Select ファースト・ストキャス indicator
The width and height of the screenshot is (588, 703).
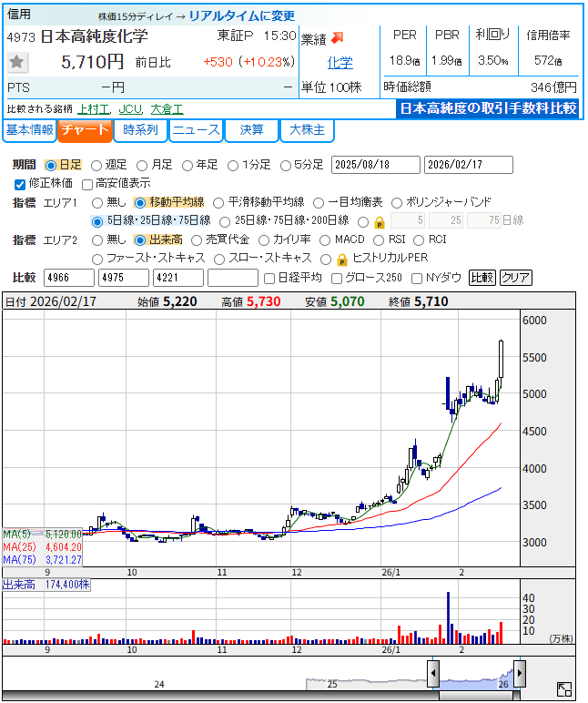point(97,260)
